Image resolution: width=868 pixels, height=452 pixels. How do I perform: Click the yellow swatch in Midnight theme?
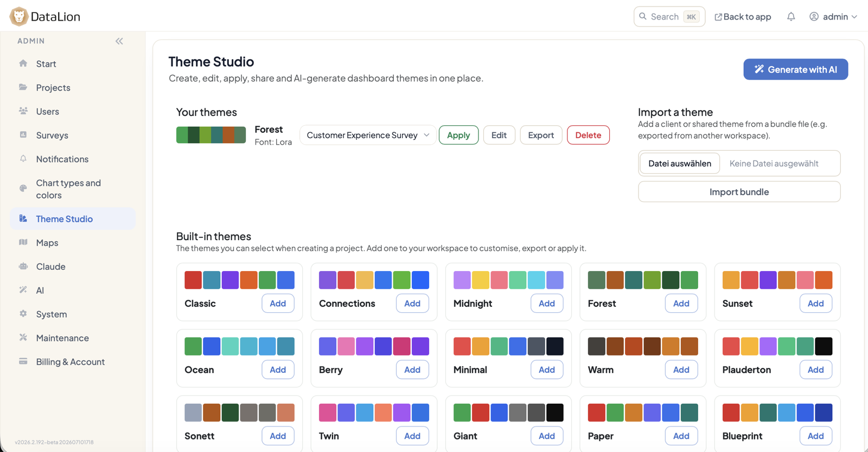tap(481, 280)
